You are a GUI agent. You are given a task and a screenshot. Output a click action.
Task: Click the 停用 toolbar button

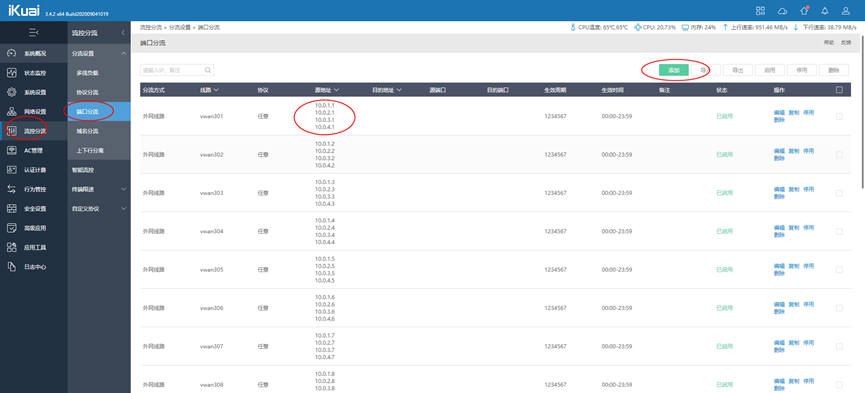click(802, 70)
